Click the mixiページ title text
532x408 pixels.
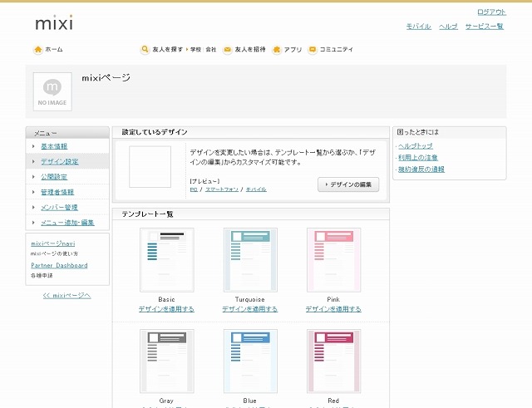106,77
